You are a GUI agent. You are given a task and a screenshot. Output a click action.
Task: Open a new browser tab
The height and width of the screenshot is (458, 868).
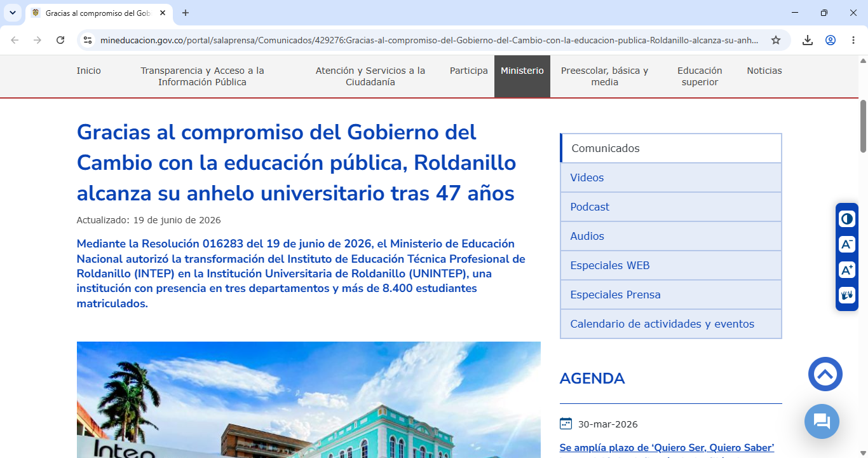(x=186, y=13)
